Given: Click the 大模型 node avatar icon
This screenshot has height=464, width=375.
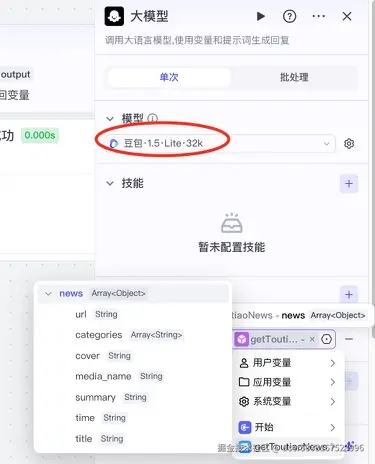Looking at the screenshot, I should click(x=114, y=16).
